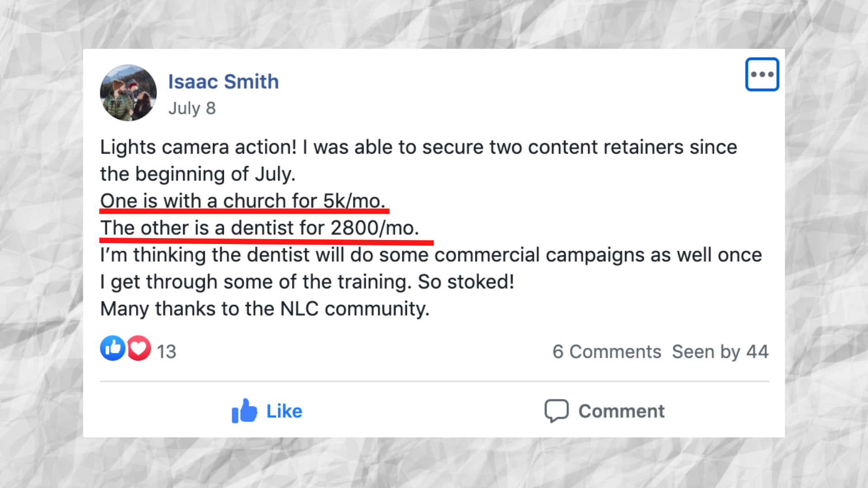Viewport: 868px width, 488px height.
Task: Click the thumbs-up icon beside Like
Action: click(x=244, y=411)
